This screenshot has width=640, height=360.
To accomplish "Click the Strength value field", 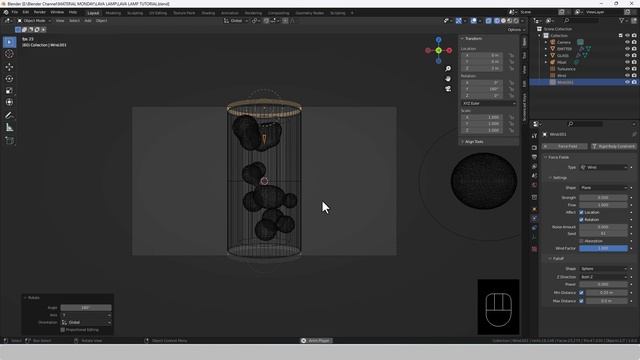I will 603,198.
